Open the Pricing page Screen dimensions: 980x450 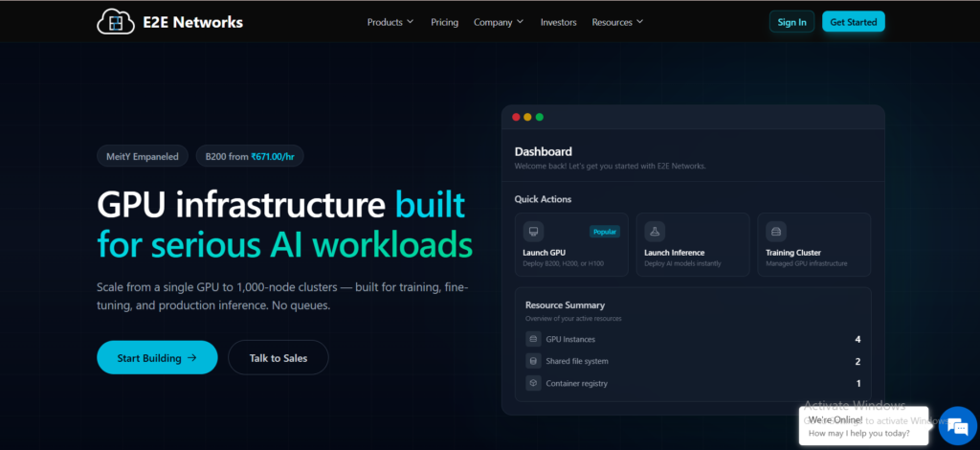tap(444, 22)
